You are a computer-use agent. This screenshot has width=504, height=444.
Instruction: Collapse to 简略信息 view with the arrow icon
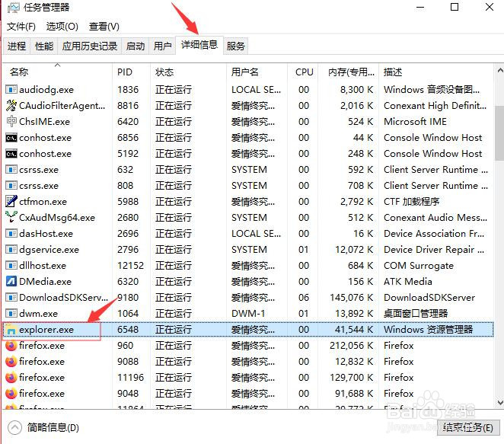click(x=14, y=427)
